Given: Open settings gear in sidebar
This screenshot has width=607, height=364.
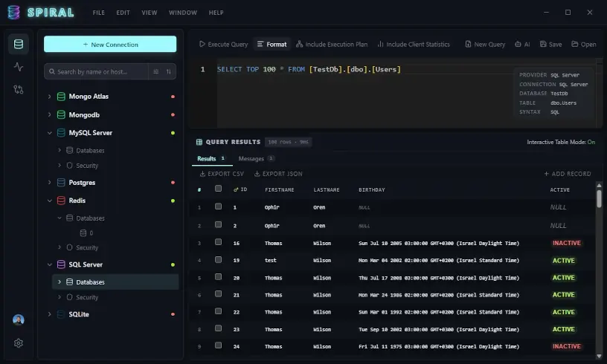Looking at the screenshot, I should point(18,343).
